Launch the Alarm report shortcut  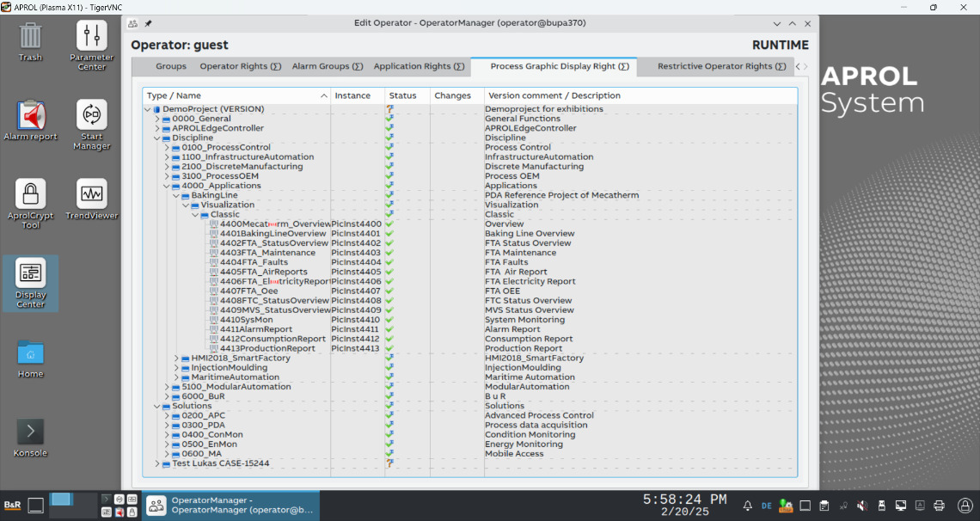point(30,115)
